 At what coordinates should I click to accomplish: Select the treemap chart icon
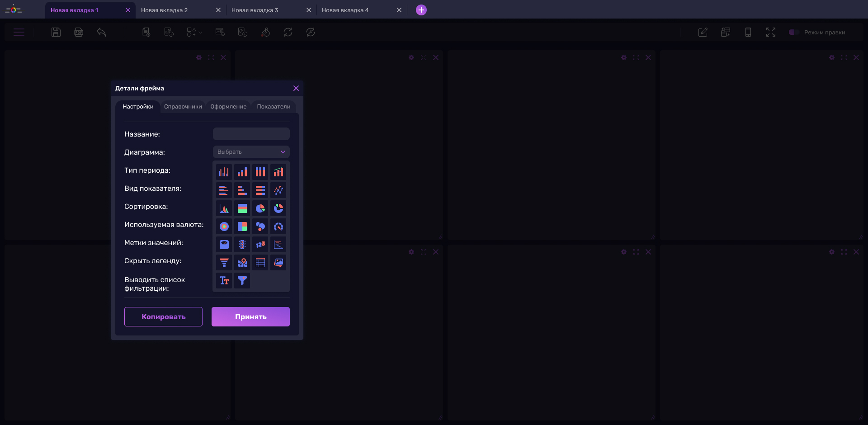(242, 227)
